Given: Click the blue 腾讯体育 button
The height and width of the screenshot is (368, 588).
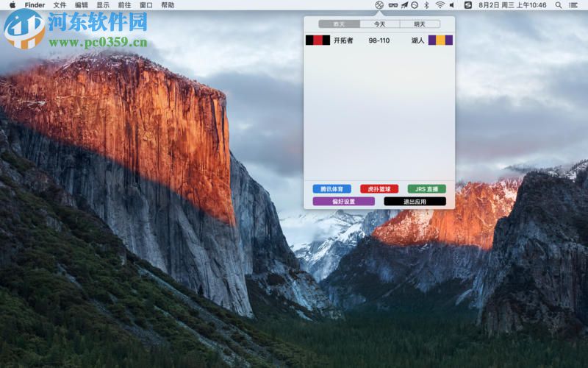Looking at the screenshot, I should (332, 189).
